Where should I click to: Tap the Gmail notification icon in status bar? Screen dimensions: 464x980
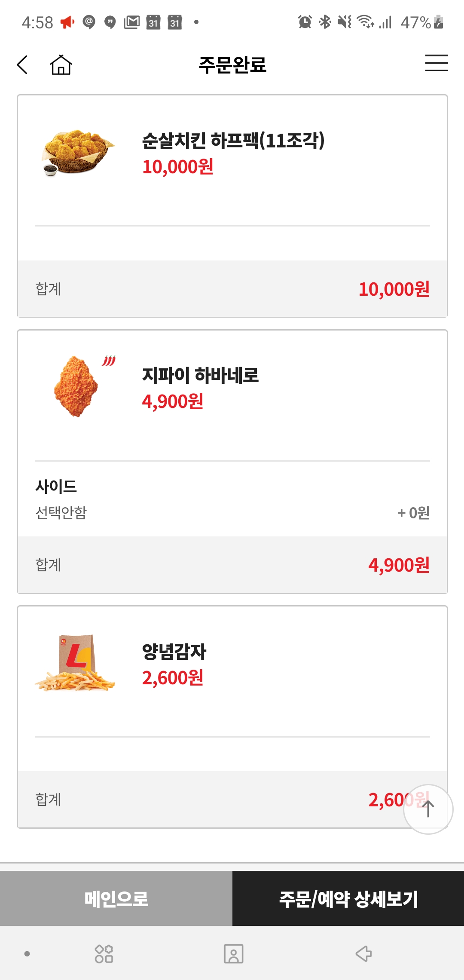131,22
